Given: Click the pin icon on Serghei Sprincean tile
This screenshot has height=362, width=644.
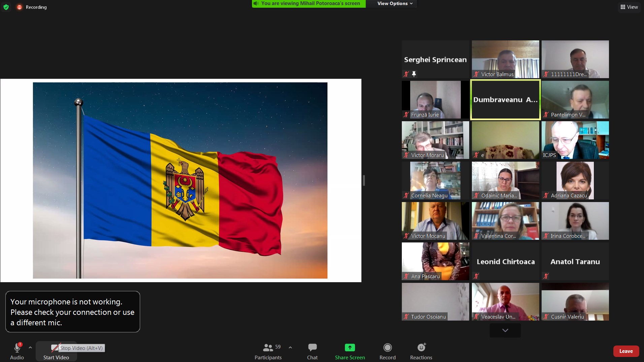Looking at the screenshot, I should (x=414, y=74).
